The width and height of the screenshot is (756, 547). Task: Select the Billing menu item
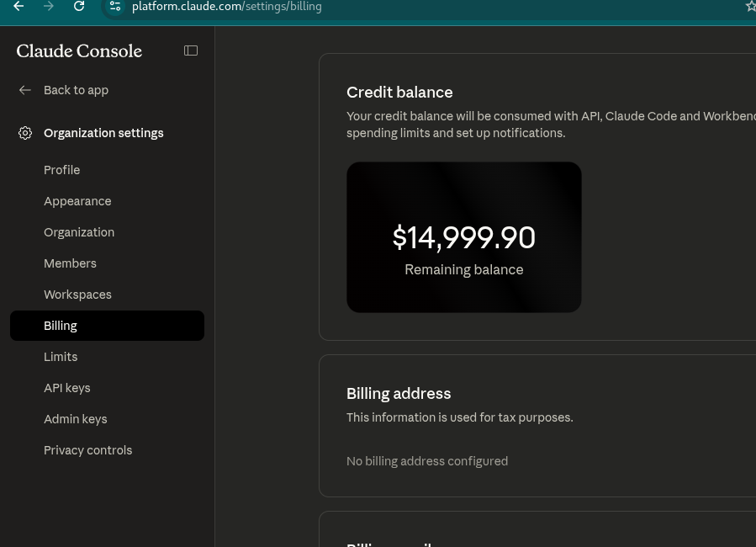coord(107,326)
